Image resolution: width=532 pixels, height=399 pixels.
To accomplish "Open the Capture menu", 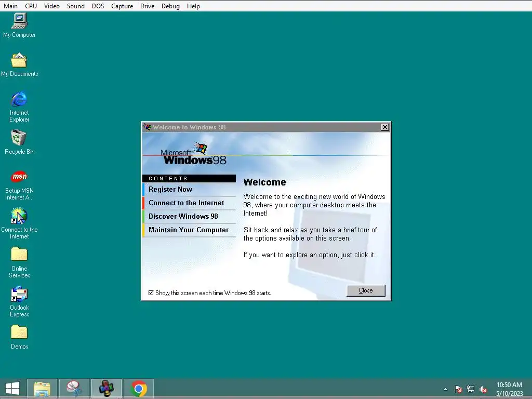I will (122, 6).
